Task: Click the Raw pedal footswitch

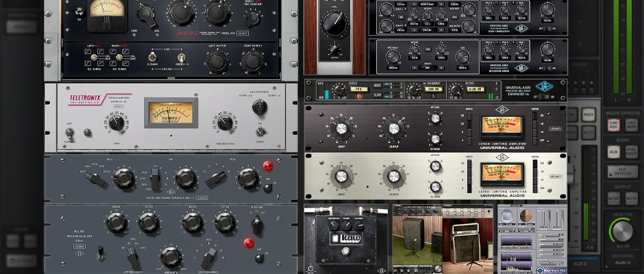Action: 346,252
